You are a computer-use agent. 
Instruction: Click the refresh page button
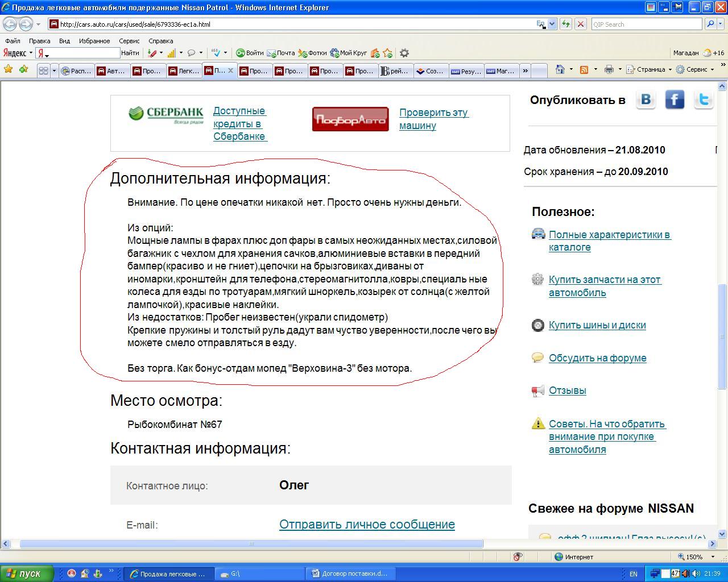point(565,24)
